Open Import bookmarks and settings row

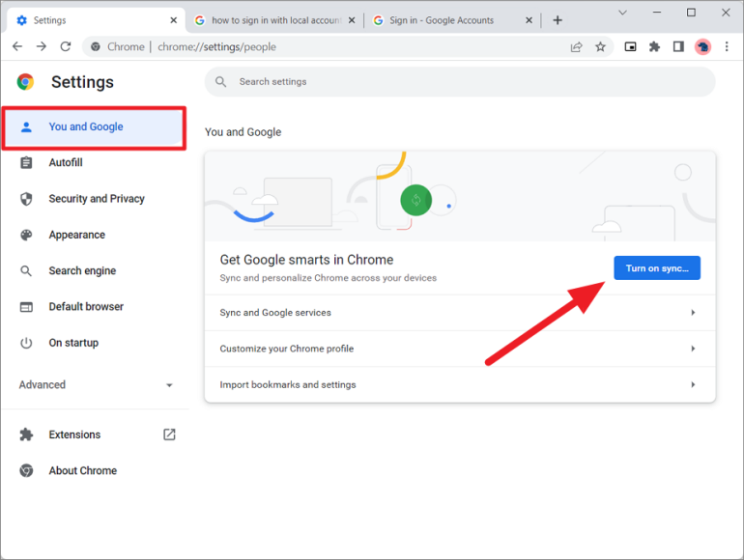(459, 384)
